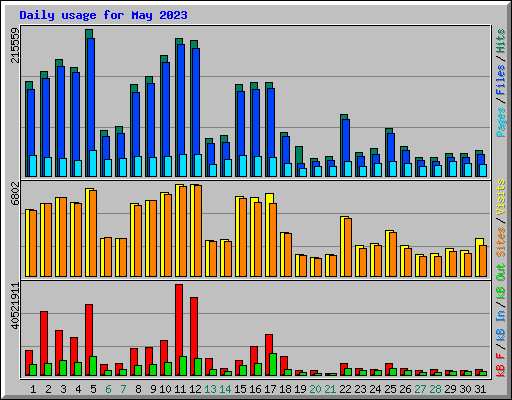Image resolution: width=512 pixels, height=400 pixels.
Task: Click the 40521911 kB axis value
Action: (15, 306)
